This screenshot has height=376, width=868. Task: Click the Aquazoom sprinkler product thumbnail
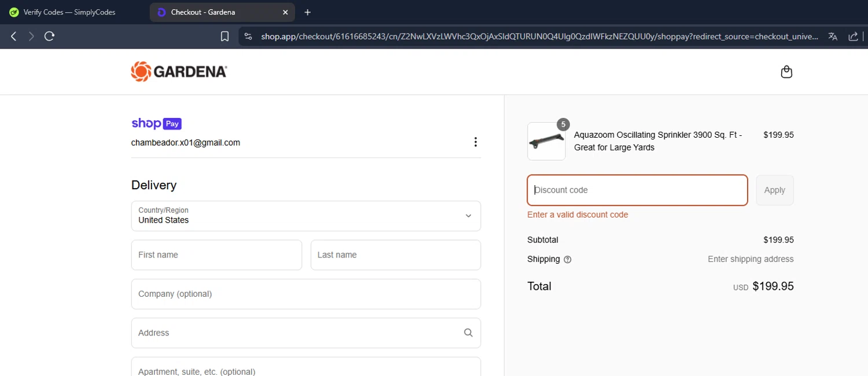click(546, 141)
